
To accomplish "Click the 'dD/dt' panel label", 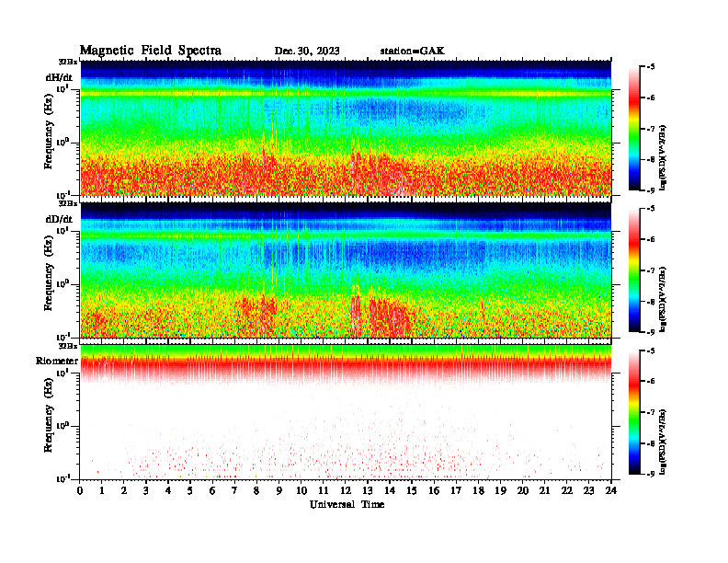I will [x=59, y=219].
